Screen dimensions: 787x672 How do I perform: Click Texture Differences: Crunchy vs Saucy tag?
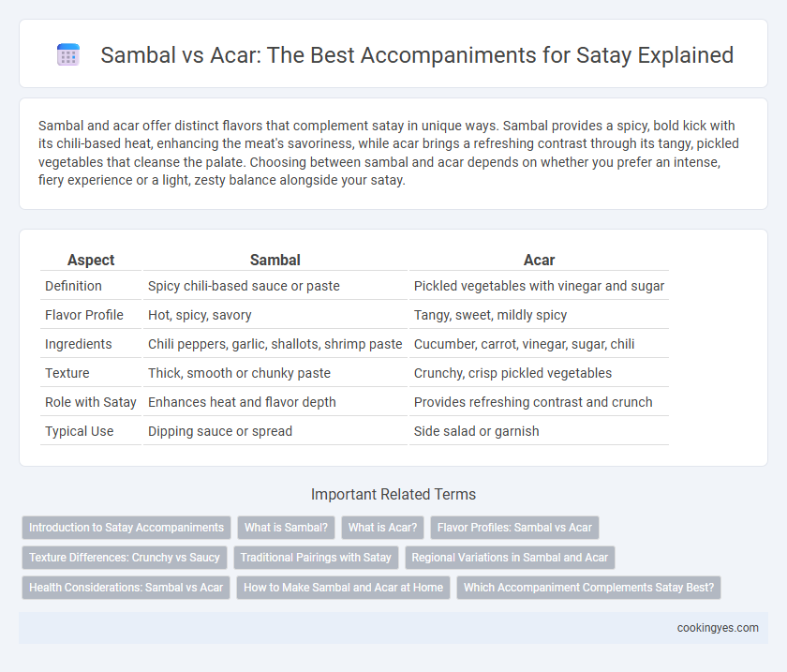[125, 558]
